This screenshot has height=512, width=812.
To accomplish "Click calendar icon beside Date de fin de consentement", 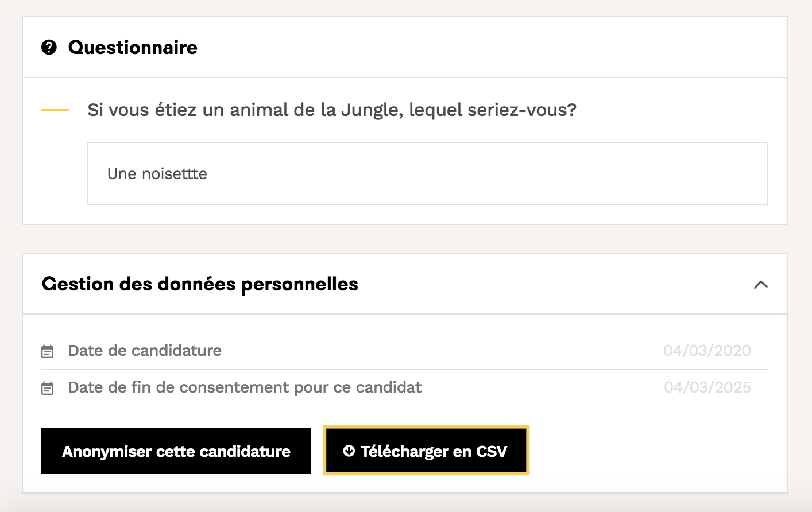I will tap(48, 388).
